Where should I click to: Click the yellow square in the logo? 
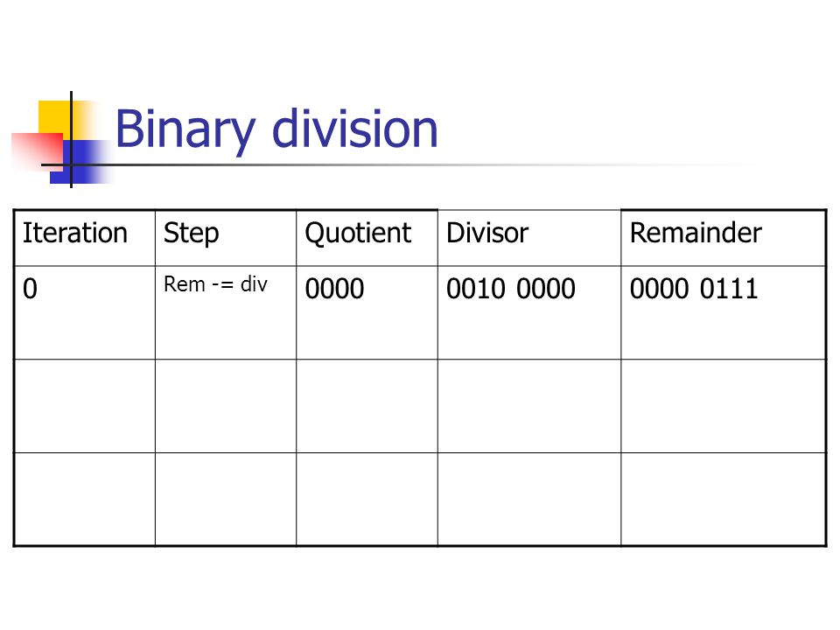click(54, 118)
